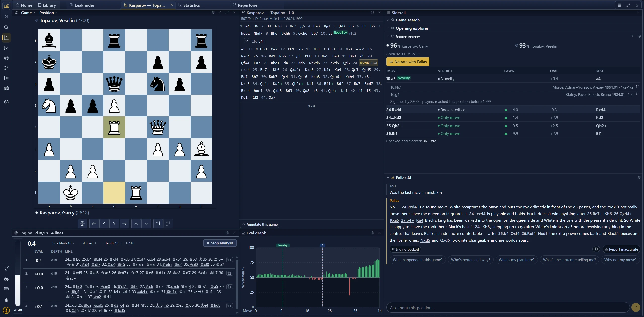This screenshot has height=317, width=644.
Task: Click the Discord icon in sidebar
Action: point(6,279)
